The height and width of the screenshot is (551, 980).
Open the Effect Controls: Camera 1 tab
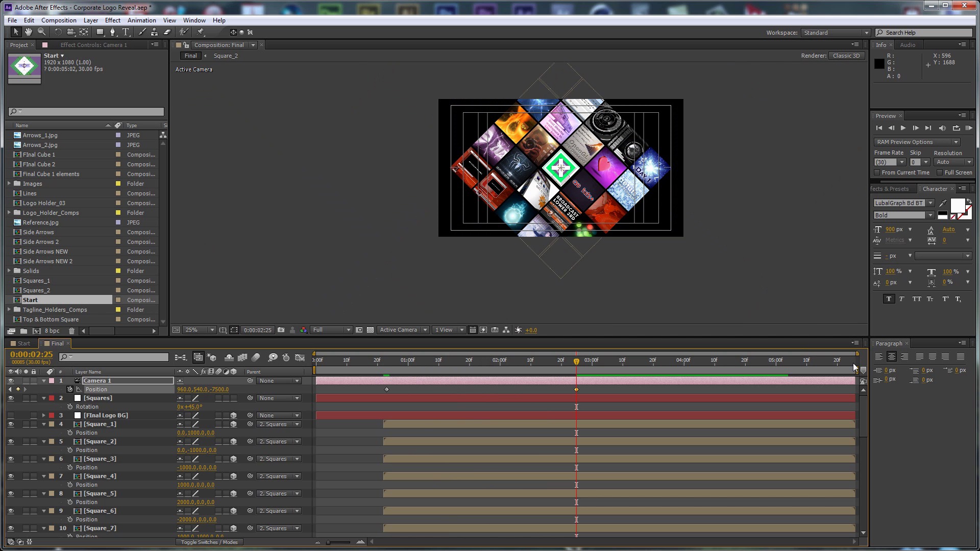(x=93, y=45)
